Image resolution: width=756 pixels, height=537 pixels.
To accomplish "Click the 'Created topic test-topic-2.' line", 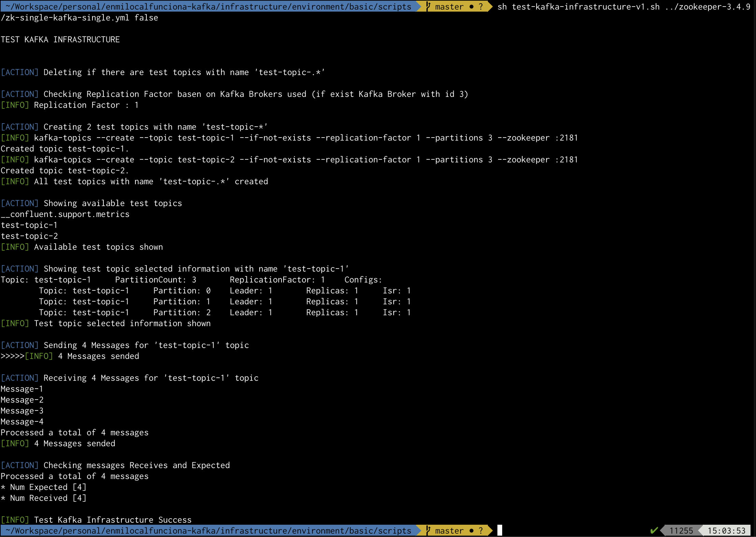I will 64,170.
